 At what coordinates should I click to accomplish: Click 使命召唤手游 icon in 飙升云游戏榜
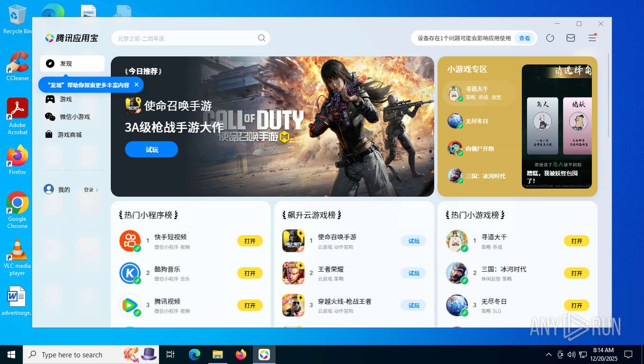click(294, 241)
